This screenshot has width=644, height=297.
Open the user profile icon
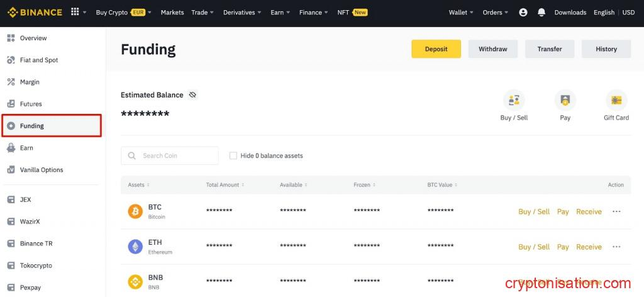pos(523,12)
